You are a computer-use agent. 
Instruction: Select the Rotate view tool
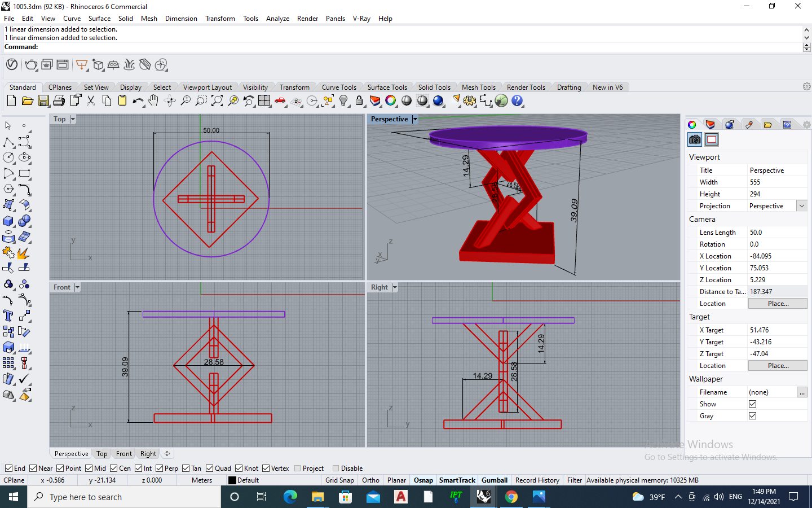170,101
